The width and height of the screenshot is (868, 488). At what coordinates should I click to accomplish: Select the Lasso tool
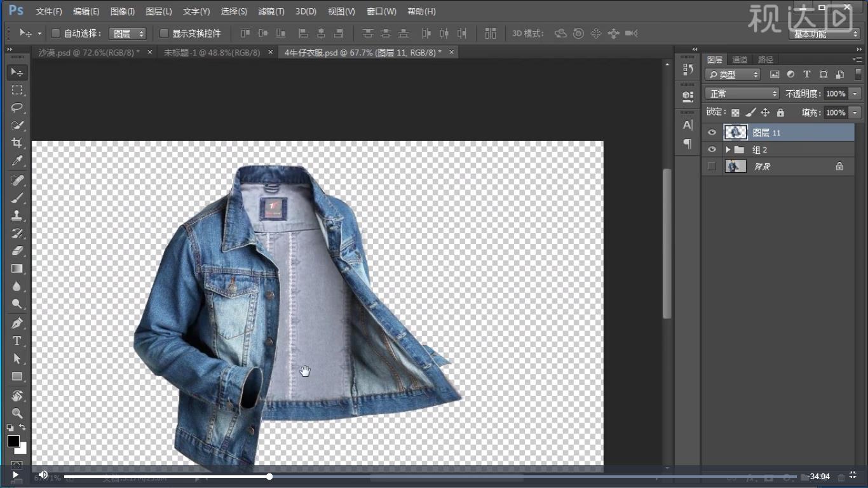click(17, 107)
